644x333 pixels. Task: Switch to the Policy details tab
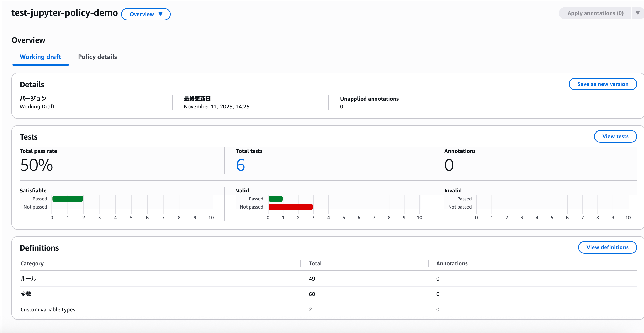(97, 57)
